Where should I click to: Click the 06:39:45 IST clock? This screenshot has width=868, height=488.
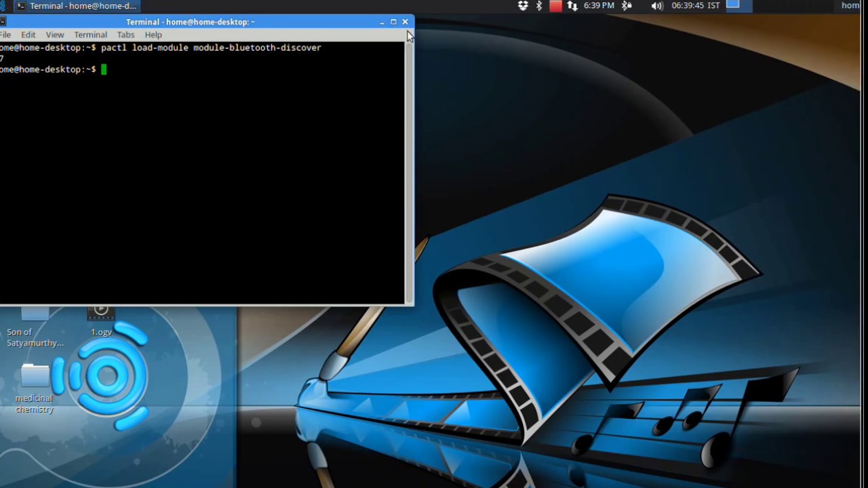coord(696,5)
